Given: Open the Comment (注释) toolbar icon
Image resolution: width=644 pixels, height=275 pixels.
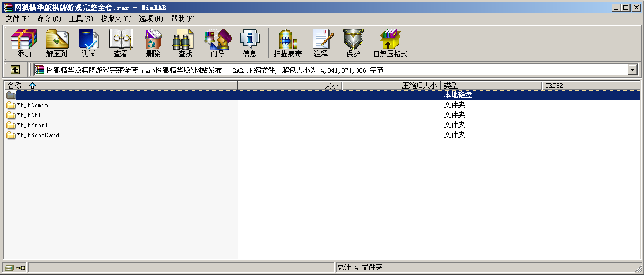Looking at the screenshot, I should pos(321,43).
